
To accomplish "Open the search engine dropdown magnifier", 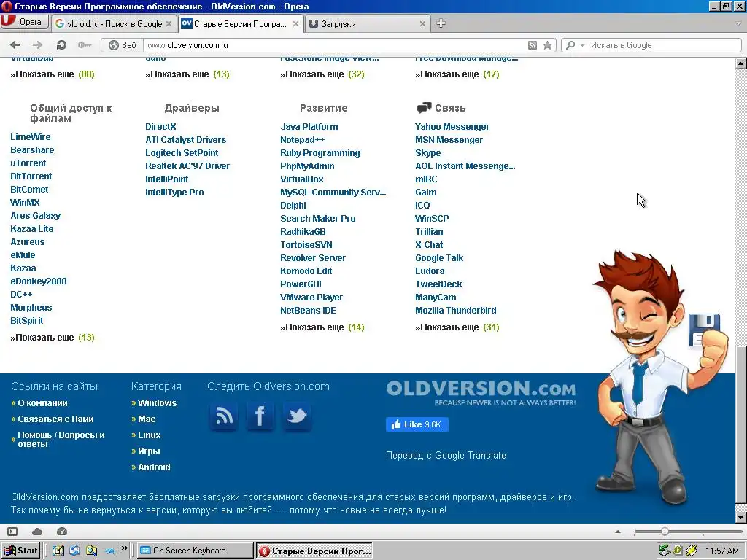I will (x=575, y=45).
